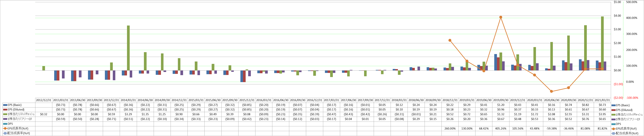Click the 2014/03/31 date column header
Image resolution: width=644 pixels, height=136 pixels.
(x=128, y=100)
